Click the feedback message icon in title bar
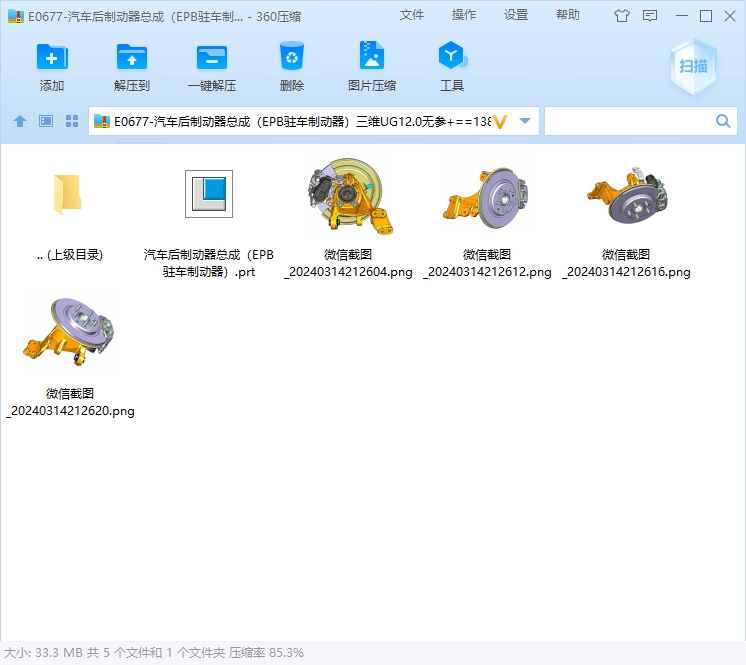This screenshot has width=746, height=665. [650, 16]
